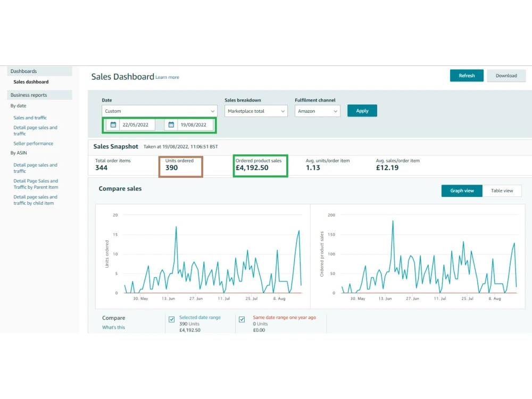This screenshot has height=399, width=532.
Task: Toggle Same date range one year ago checkbox
Action: 242,319
